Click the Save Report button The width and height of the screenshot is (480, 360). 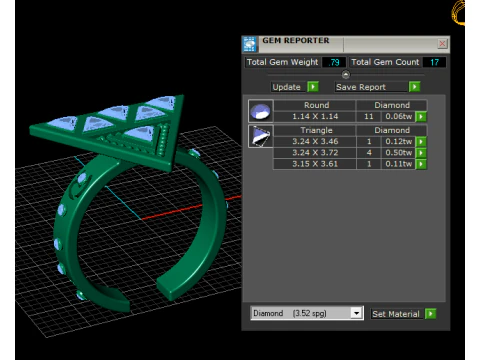[372, 87]
